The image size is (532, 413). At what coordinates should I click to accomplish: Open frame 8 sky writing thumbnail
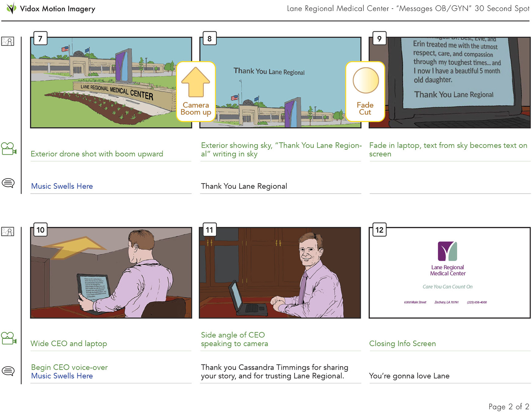(280, 82)
